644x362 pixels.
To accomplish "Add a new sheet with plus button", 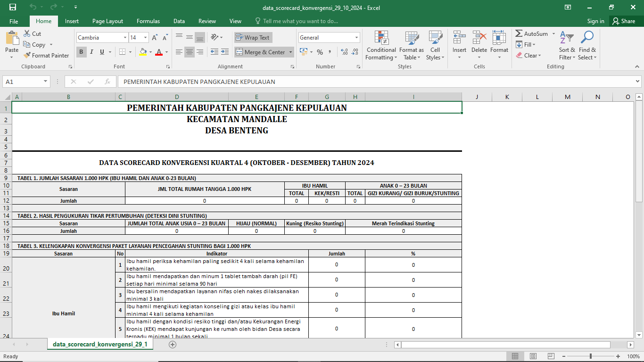I will click(173, 345).
